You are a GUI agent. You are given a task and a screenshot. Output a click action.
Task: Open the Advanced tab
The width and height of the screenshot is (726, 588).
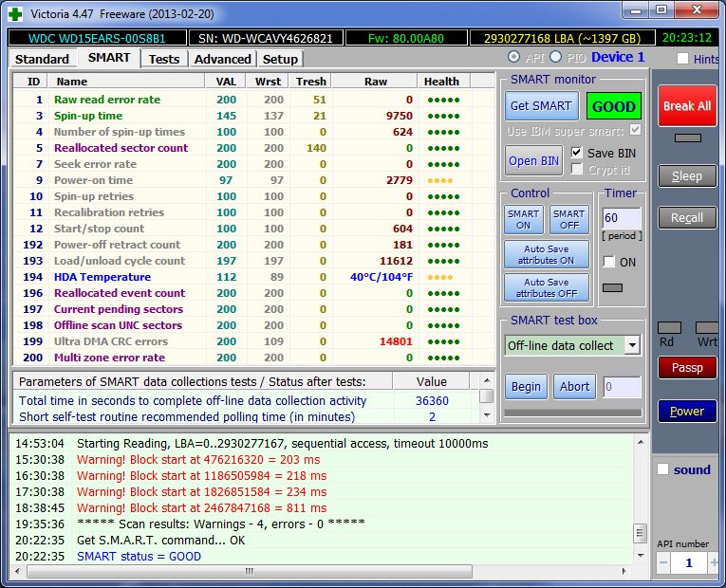click(222, 59)
